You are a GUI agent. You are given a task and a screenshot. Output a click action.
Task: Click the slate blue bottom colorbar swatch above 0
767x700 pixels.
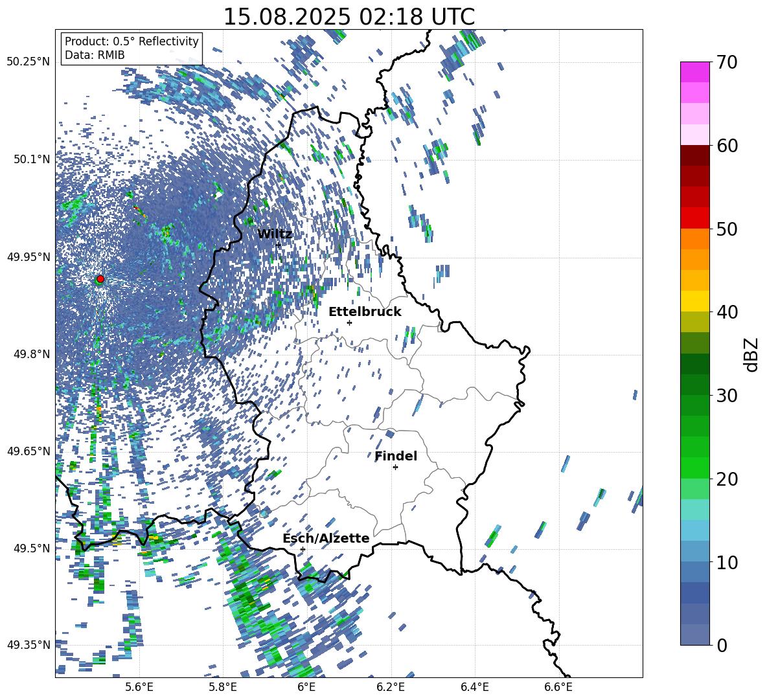[694, 635]
